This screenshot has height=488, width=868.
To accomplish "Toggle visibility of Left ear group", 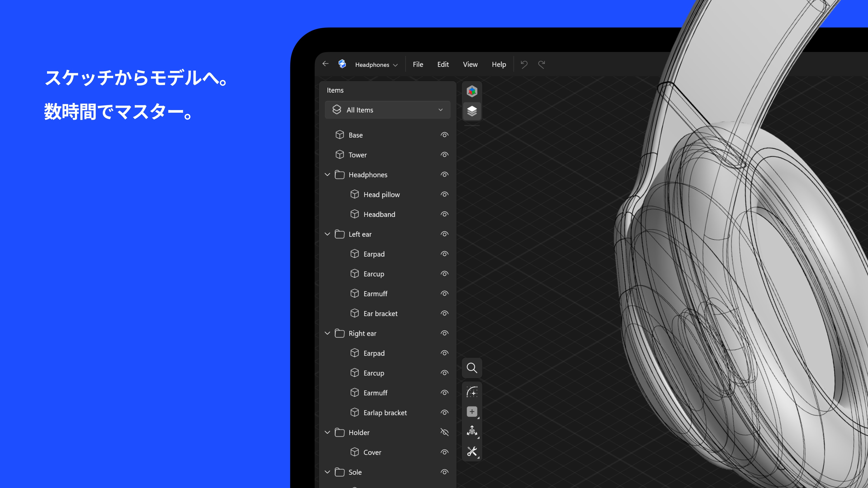I will point(444,234).
